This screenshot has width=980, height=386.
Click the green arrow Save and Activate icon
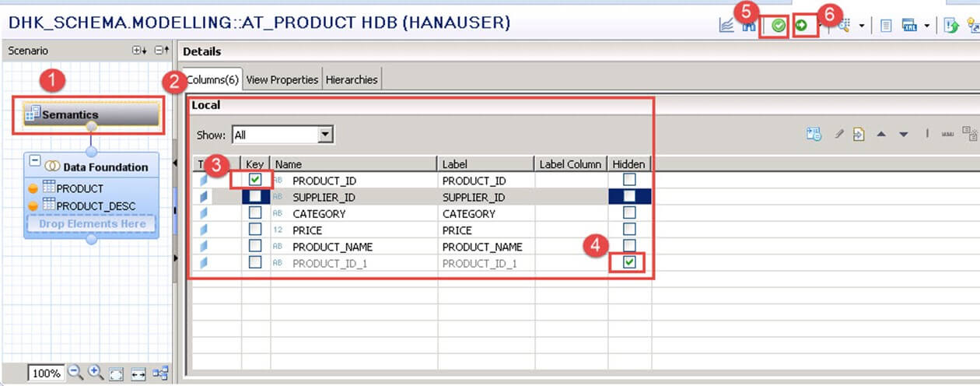(x=800, y=26)
